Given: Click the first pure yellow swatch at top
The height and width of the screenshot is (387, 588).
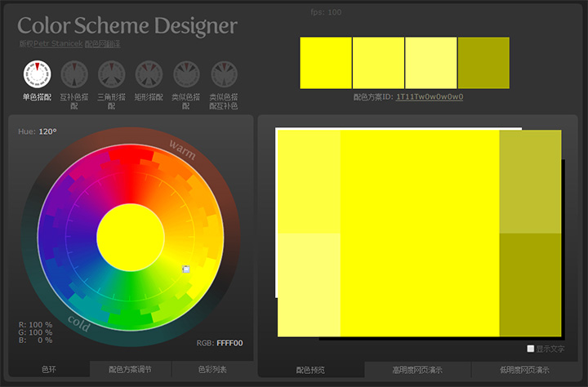Looking at the screenshot, I should coord(326,63).
